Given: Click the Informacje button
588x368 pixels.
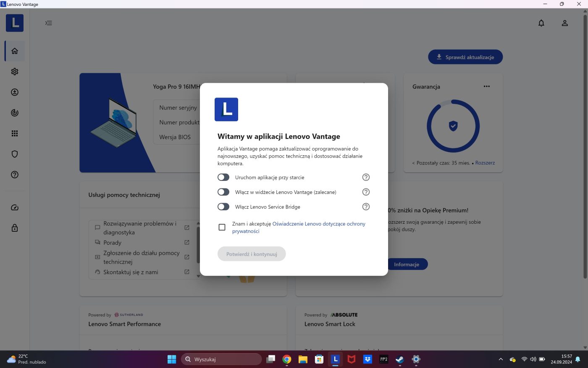Looking at the screenshot, I should click(x=407, y=264).
